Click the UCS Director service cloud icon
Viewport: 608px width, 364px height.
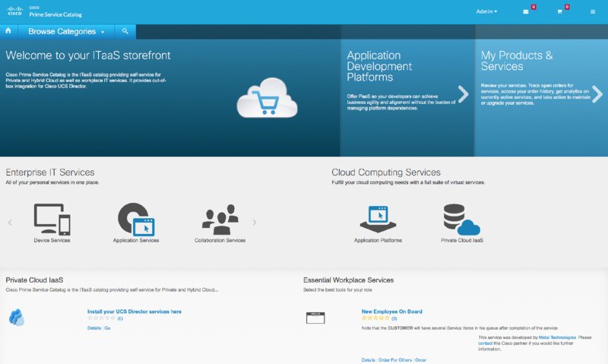(16, 318)
